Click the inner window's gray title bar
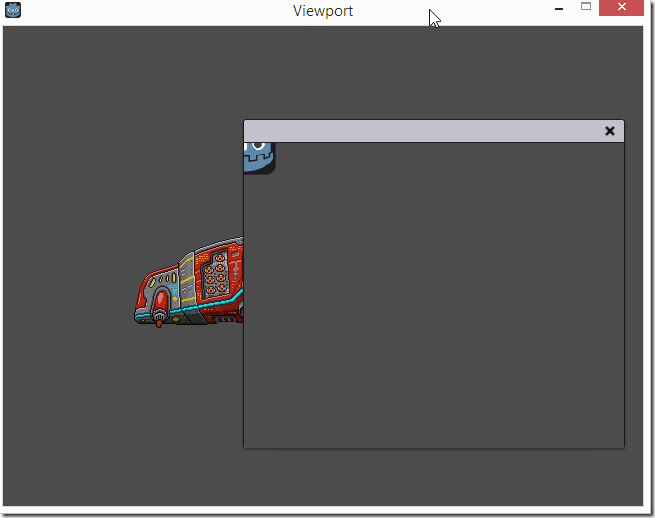This screenshot has width=655, height=518. [x=434, y=131]
